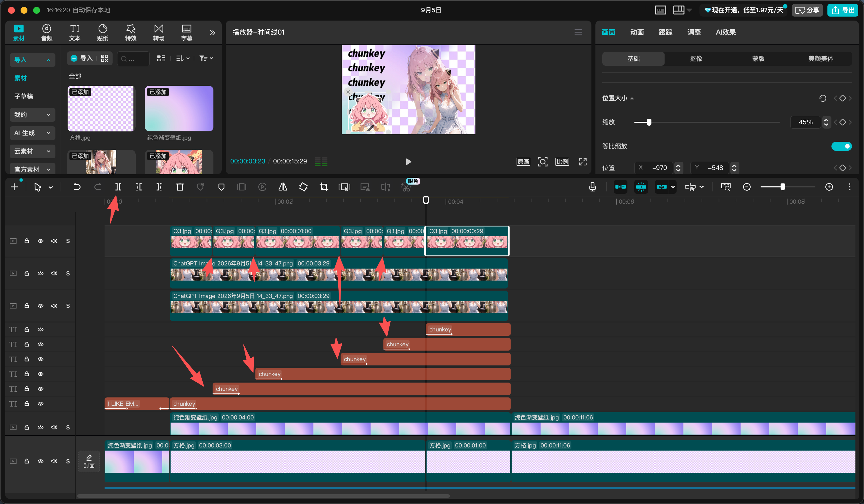Delete the selected clip with trash icon
864x504 pixels.
click(180, 187)
